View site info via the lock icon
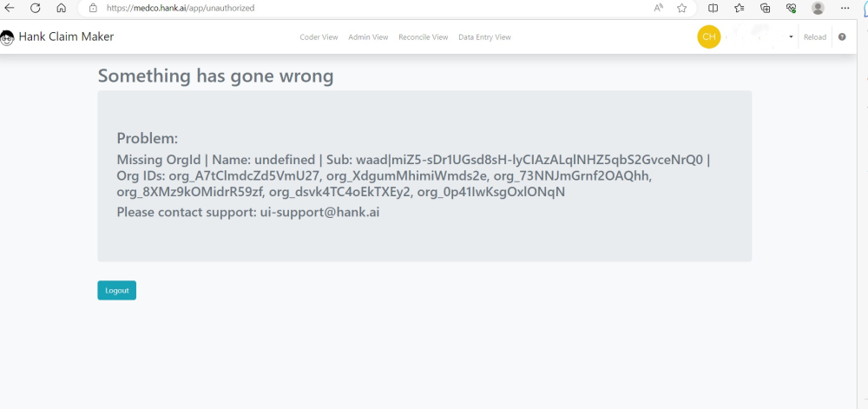This screenshot has width=868, height=409. 93,8
